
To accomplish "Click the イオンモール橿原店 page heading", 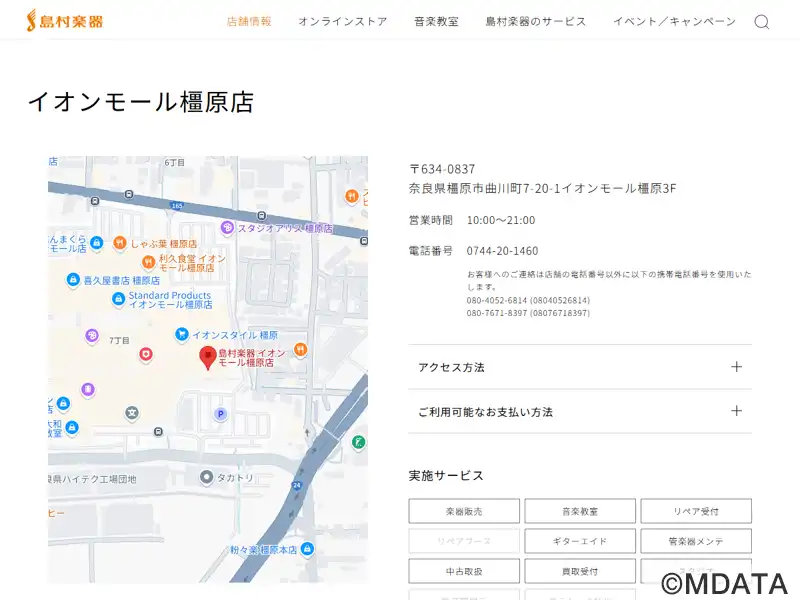I will point(141,102).
